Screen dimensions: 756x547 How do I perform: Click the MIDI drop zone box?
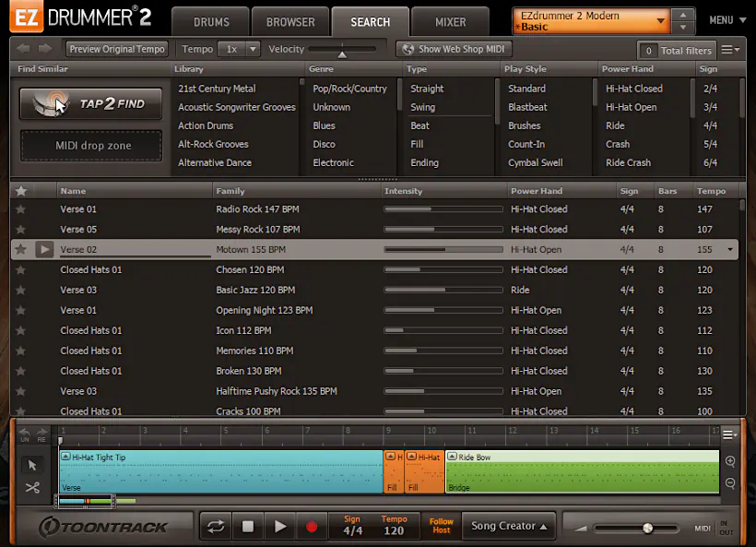(x=91, y=146)
